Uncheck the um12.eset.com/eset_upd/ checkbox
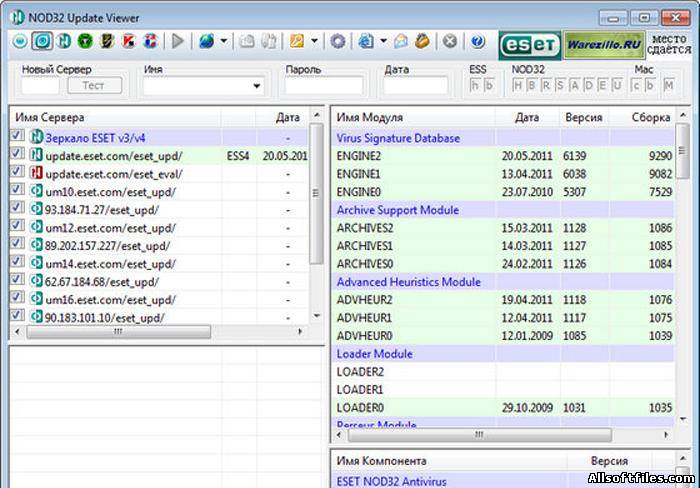The image size is (700, 488). pos(17,225)
